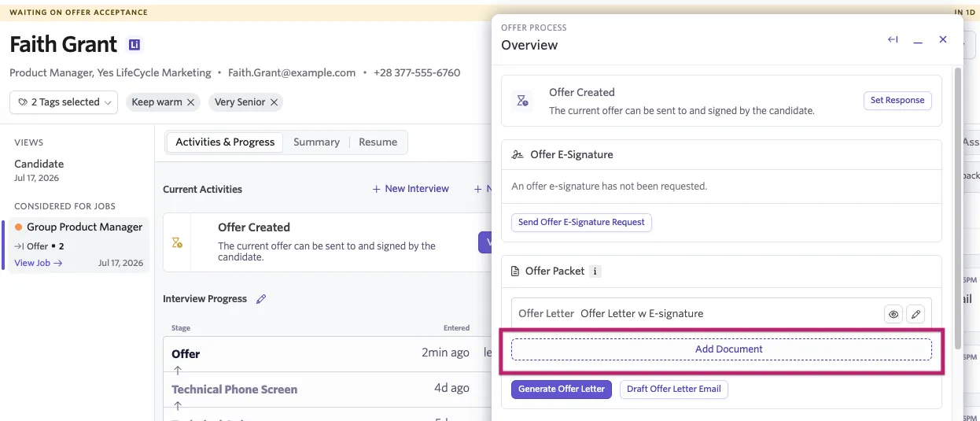Remove the Very Senior tag

tap(274, 102)
